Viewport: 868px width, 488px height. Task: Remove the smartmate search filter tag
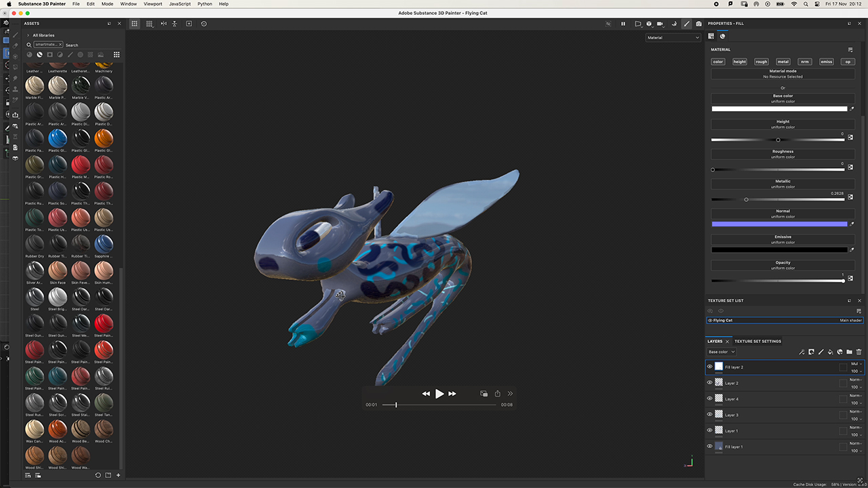pos(60,45)
